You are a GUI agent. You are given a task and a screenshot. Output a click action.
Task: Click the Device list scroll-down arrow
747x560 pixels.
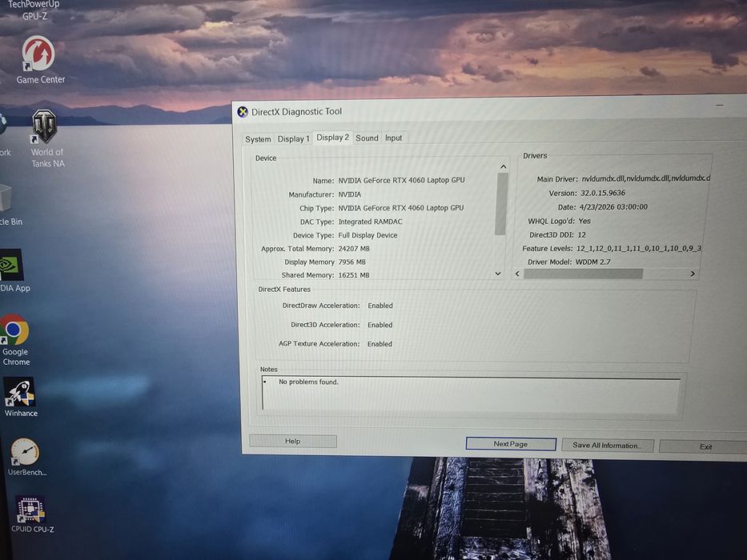[x=498, y=274]
